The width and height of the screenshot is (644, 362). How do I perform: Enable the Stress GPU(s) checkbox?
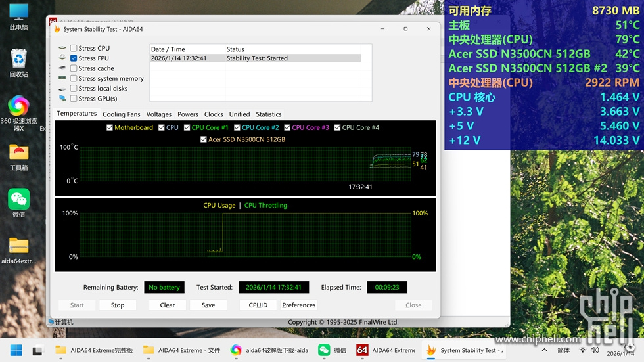[x=74, y=99]
